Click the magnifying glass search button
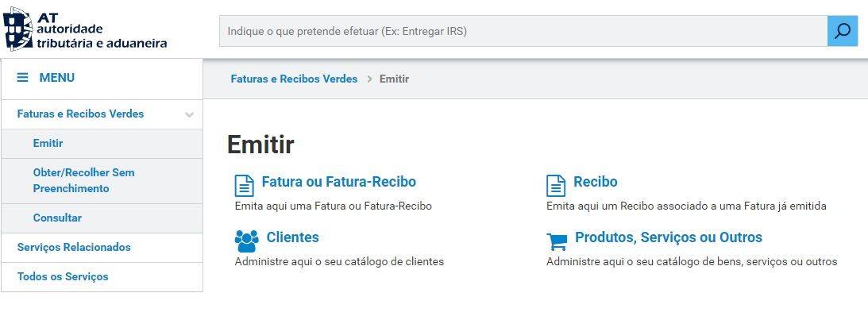Image resolution: width=868 pixels, height=320 pixels. tap(842, 31)
